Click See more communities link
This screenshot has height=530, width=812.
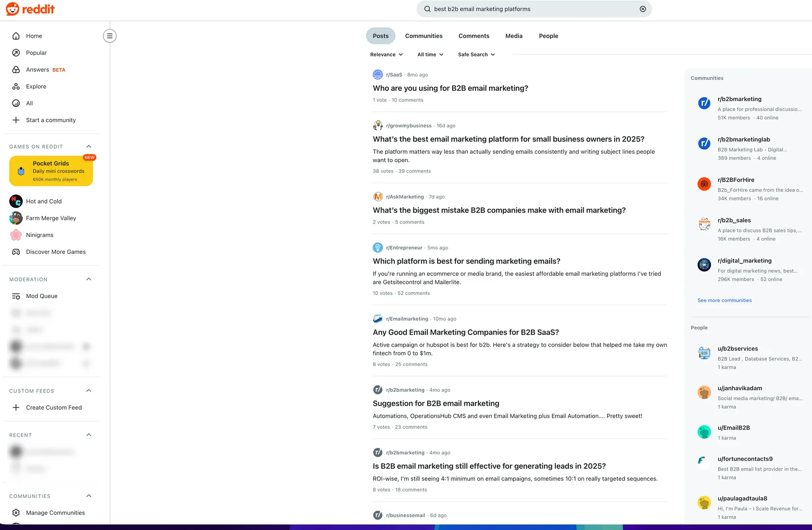click(725, 301)
